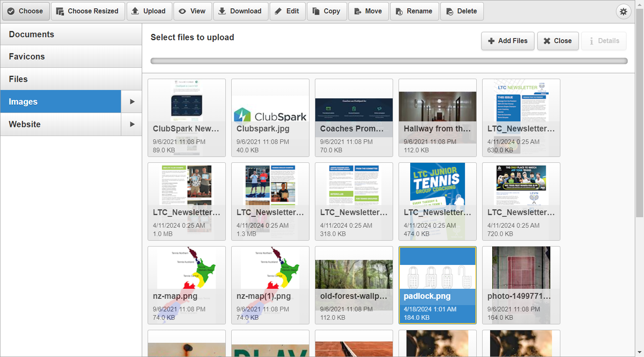Image resolution: width=644 pixels, height=357 pixels.
Task: Select the Hallway from th... image
Action: pos(437,118)
